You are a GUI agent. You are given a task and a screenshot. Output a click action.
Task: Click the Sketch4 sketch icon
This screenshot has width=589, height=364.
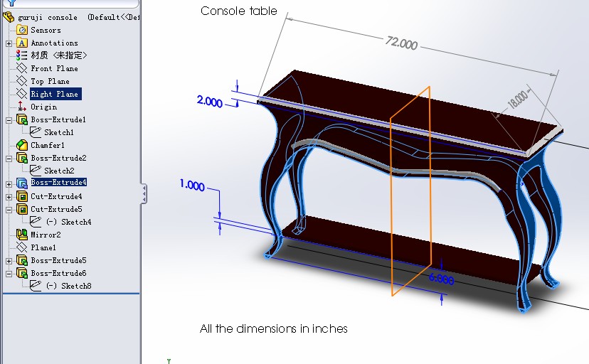pyautogui.click(x=36, y=222)
